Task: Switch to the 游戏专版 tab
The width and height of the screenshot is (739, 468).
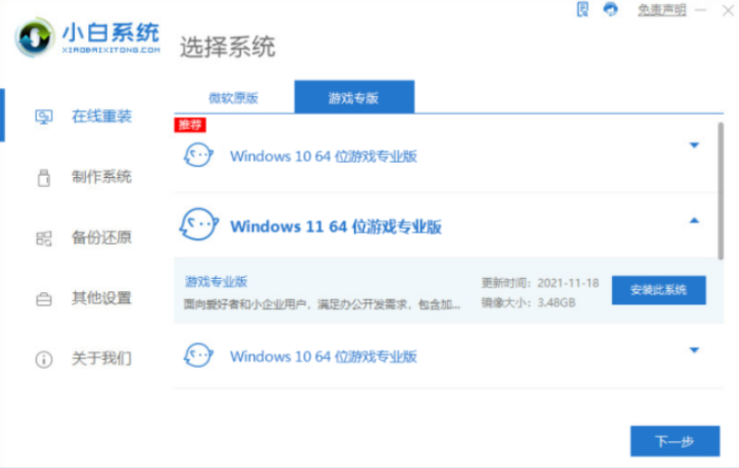Action: pyautogui.click(x=354, y=98)
